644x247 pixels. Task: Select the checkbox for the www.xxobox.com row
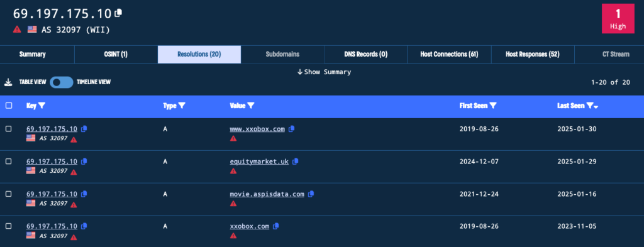point(9,129)
